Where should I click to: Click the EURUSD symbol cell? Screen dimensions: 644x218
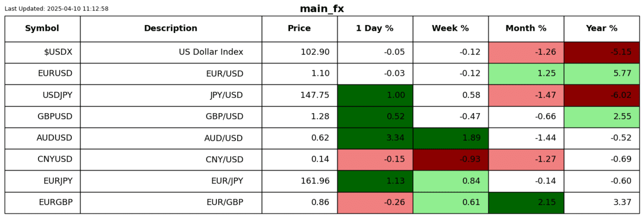pyautogui.click(x=42, y=74)
